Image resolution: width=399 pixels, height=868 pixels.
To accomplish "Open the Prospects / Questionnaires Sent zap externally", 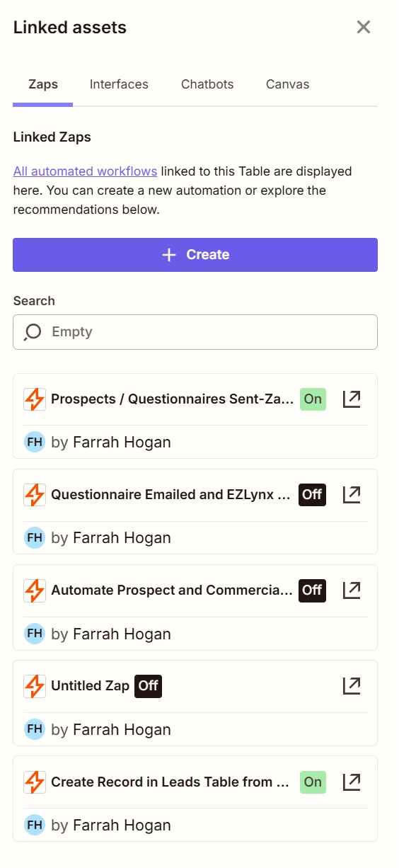I will click(352, 399).
